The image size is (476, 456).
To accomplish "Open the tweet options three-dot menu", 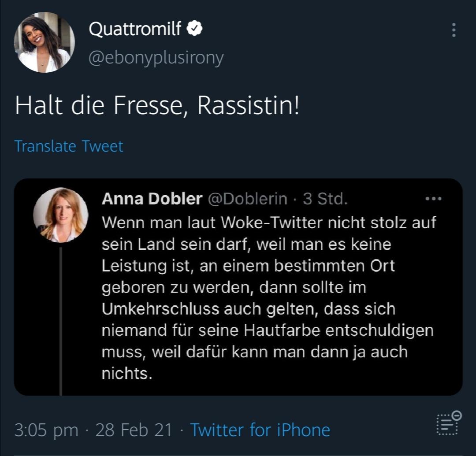I will coord(454,30).
